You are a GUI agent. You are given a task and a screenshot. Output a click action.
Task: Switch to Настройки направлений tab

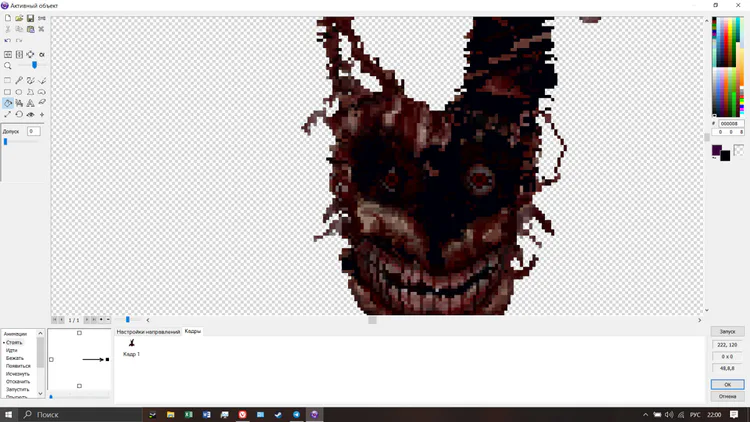click(x=148, y=332)
